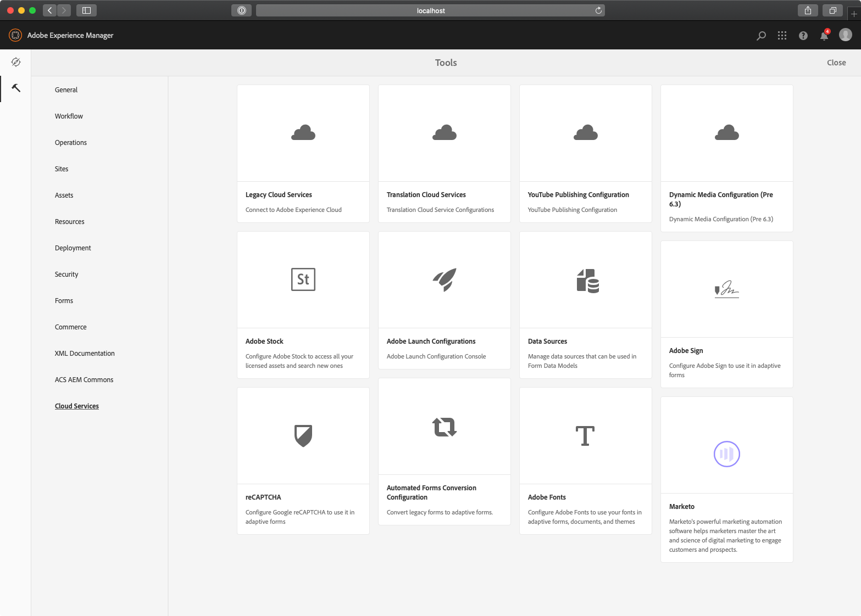Click the Safari share button
The width and height of the screenshot is (861, 616).
pos(808,10)
